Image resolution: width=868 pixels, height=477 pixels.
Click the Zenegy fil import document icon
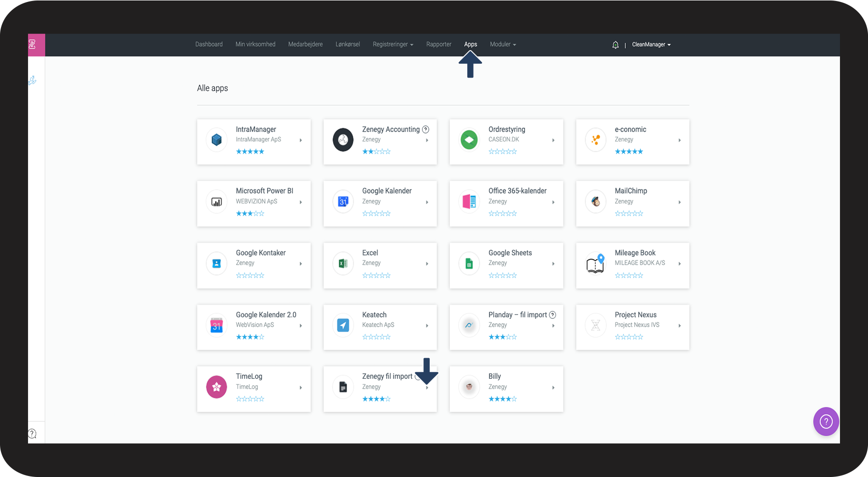coord(343,387)
